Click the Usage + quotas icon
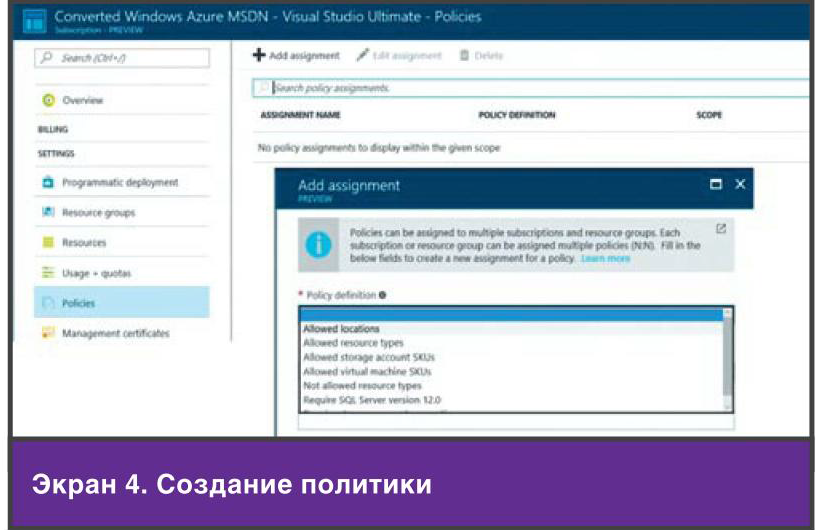 [x=48, y=272]
